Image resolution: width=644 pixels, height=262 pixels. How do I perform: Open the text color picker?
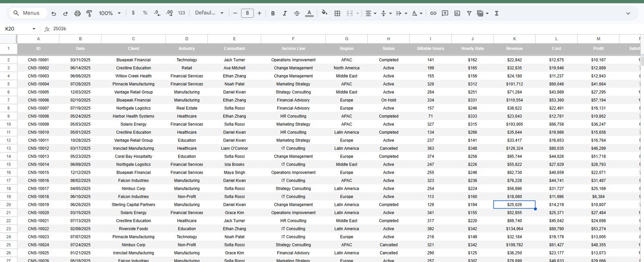tap(309, 13)
